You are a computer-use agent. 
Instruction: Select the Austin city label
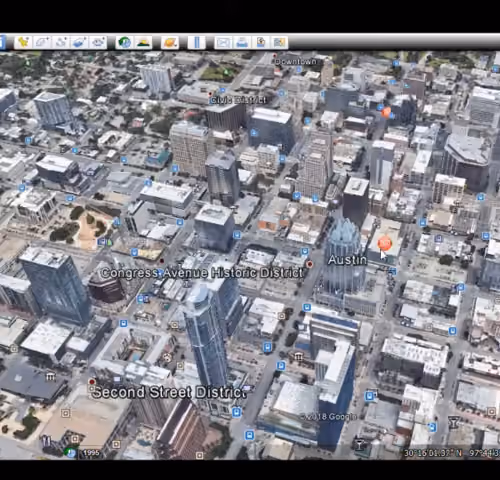(347, 260)
